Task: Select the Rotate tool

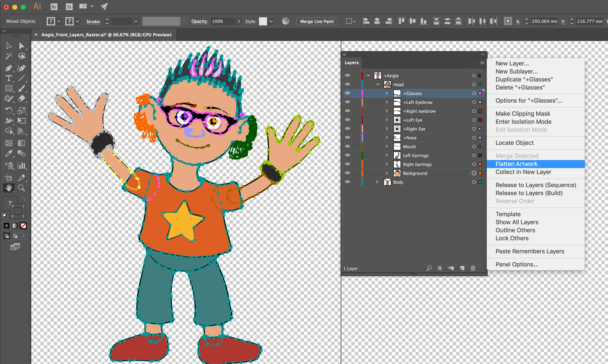Action: tap(9, 111)
